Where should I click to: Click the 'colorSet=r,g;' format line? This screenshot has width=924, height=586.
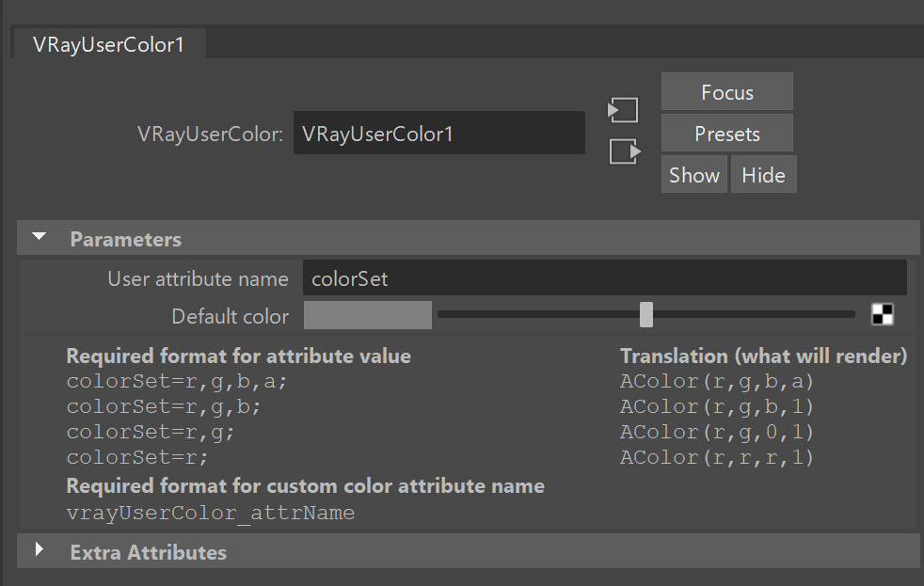tap(151, 433)
